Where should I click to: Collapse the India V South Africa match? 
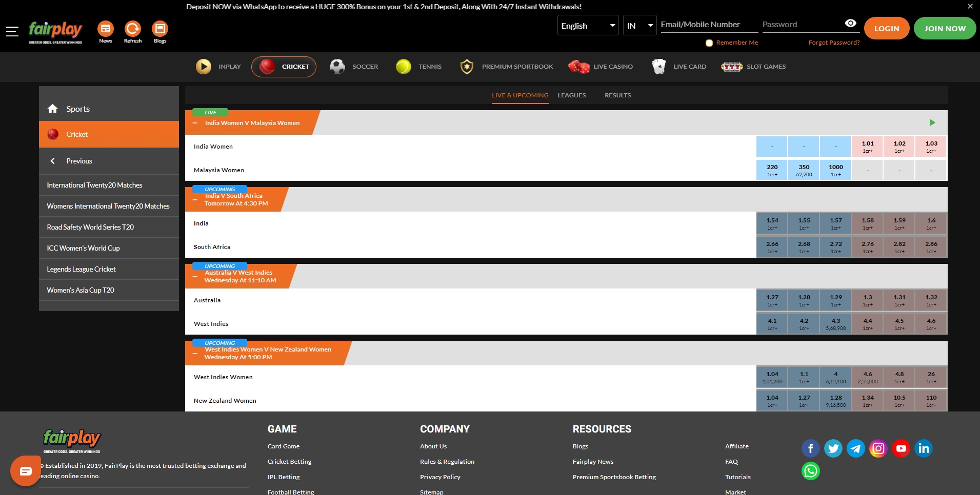coord(195,200)
